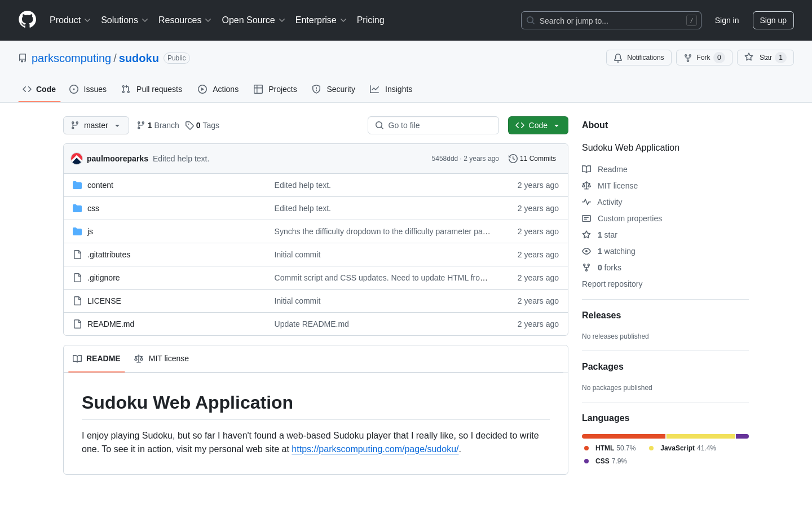Go to the Actions tab
The height and width of the screenshot is (508, 812).
[x=218, y=89]
